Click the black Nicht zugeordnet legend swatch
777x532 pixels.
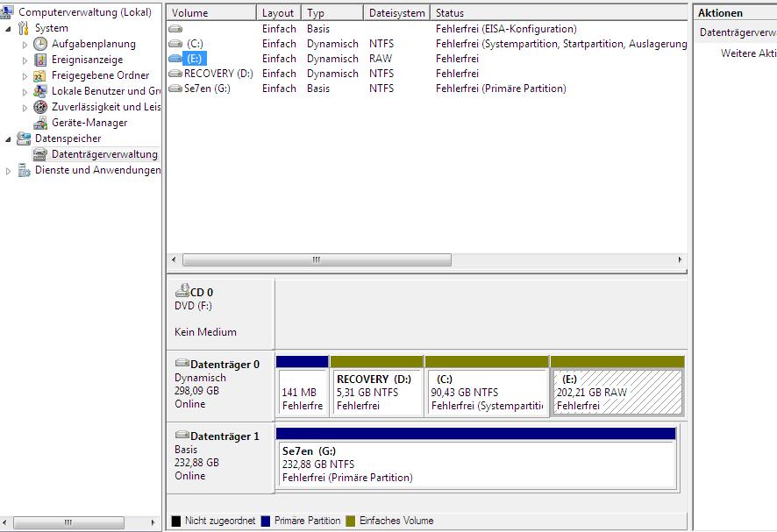[x=176, y=521]
